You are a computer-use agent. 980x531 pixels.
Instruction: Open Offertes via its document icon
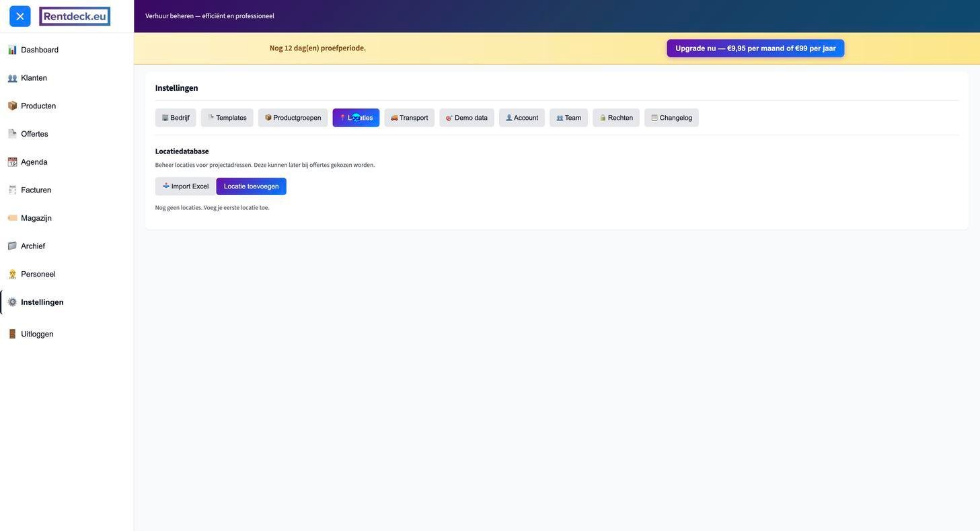coord(12,134)
